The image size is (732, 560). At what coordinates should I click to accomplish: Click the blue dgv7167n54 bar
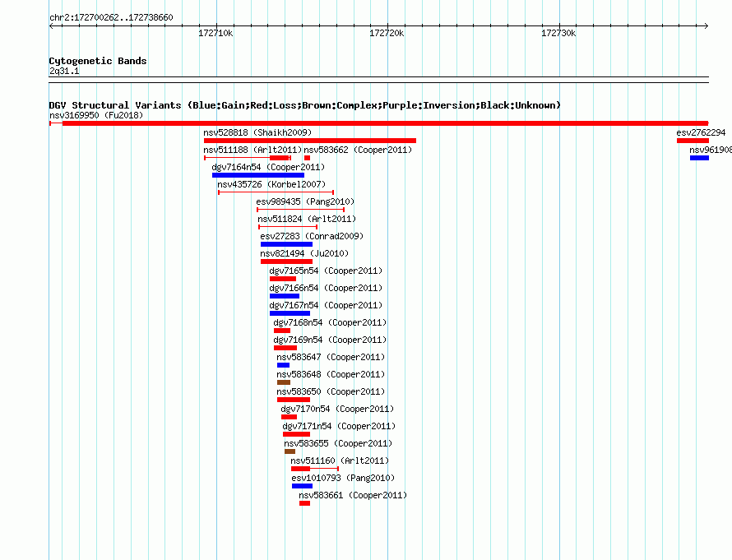[290, 313]
